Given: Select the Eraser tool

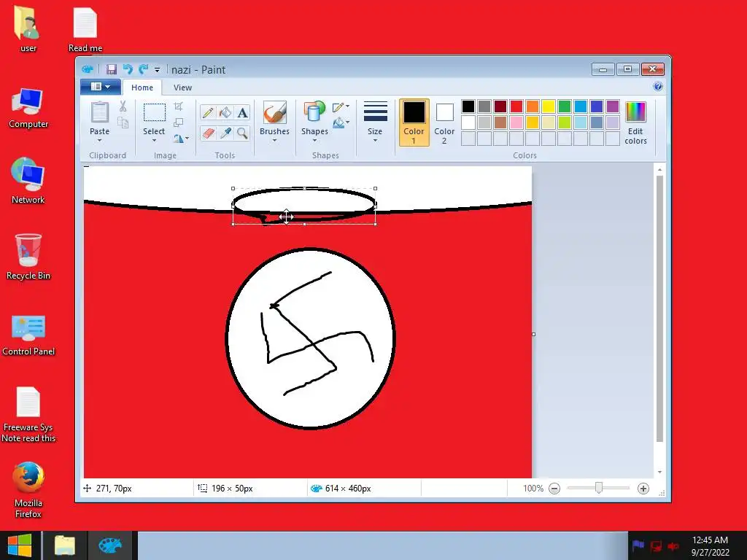Looking at the screenshot, I should click(208, 133).
